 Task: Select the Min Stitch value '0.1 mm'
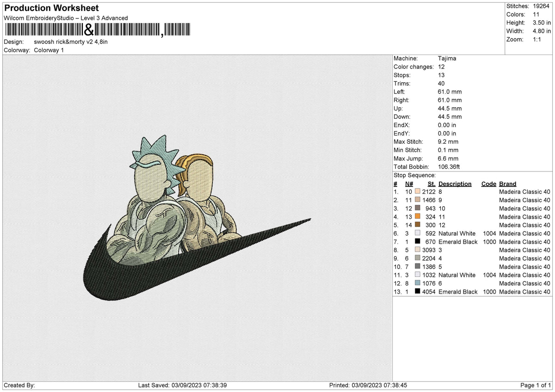point(448,150)
